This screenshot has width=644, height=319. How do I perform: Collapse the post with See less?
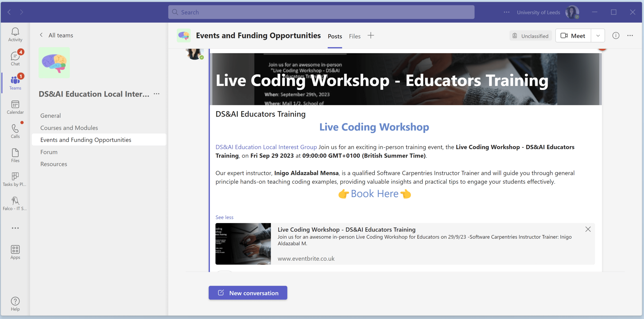(224, 217)
